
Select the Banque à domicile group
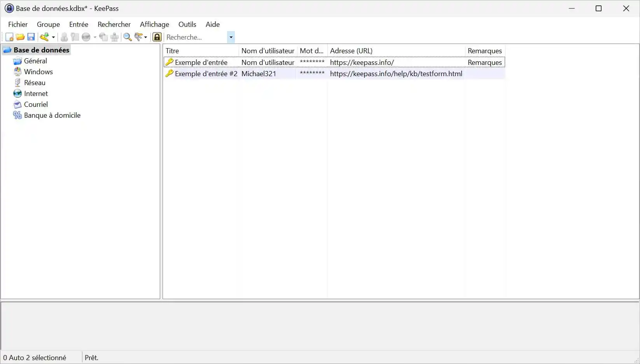[52, 115]
